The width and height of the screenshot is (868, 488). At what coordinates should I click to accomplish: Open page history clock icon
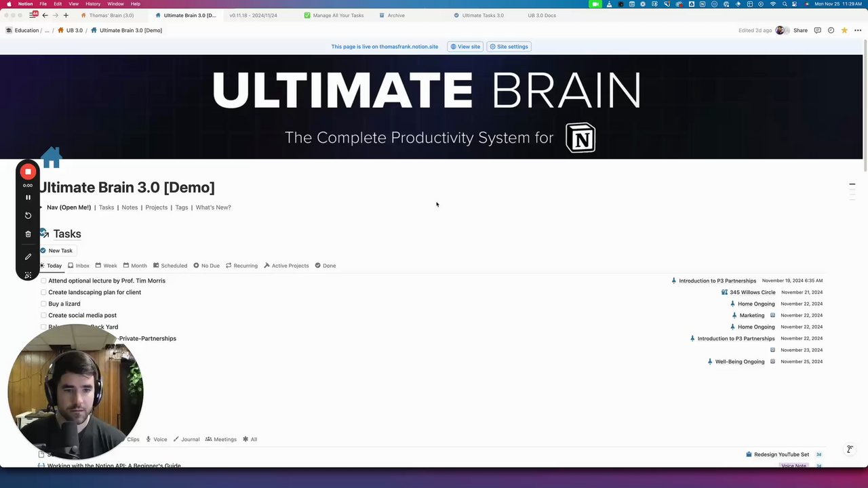831,30
